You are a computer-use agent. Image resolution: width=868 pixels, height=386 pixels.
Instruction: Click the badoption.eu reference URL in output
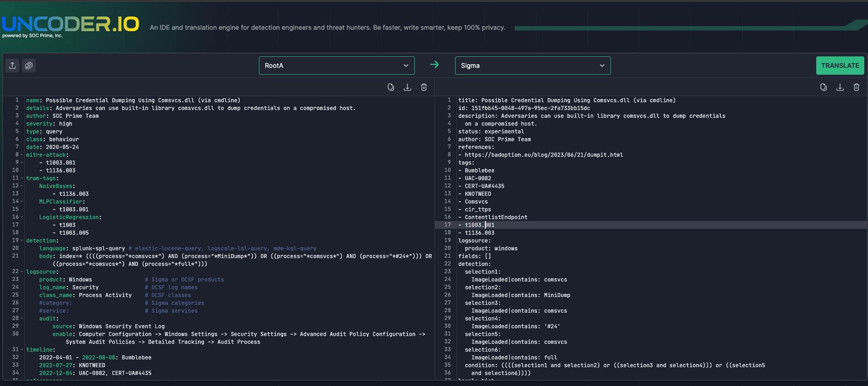pos(544,155)
